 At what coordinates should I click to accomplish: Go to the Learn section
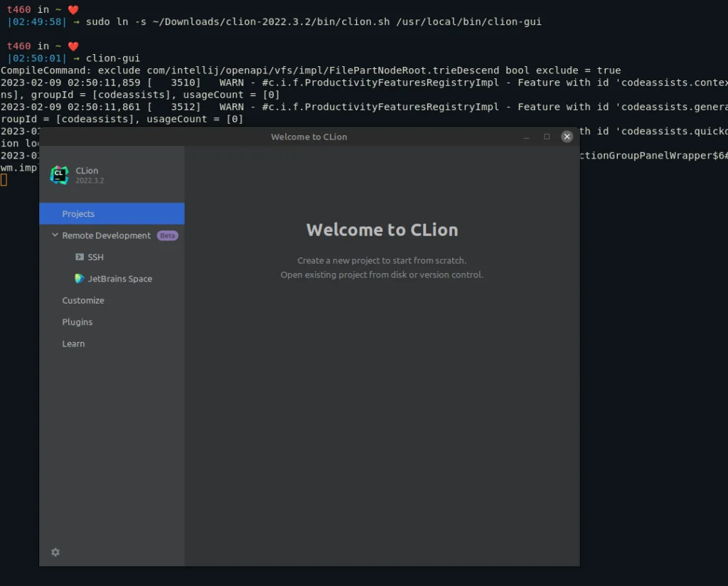click(73, 343)
